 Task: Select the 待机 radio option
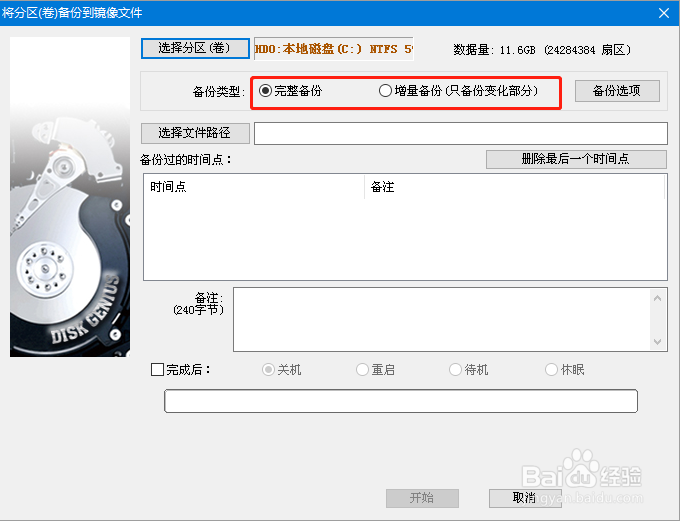(468, 370)
